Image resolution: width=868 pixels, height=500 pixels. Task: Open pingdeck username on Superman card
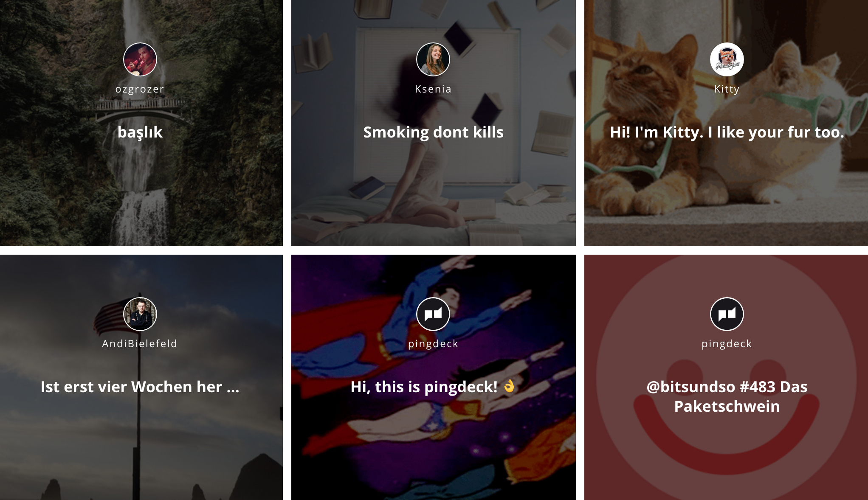(433, 344)
